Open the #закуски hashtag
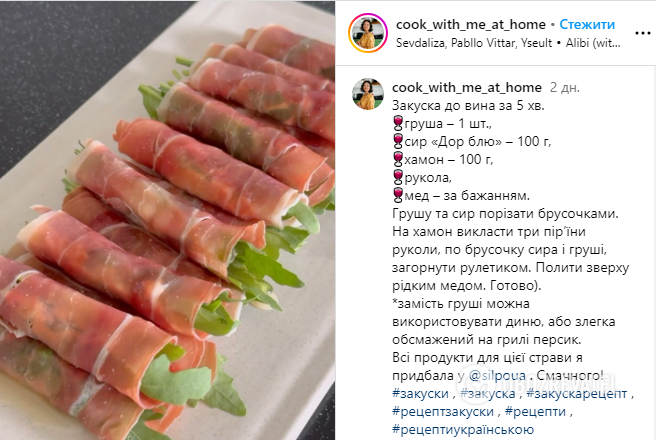The width and height of the screenshot is (656, 440). [x=420, y=394]
